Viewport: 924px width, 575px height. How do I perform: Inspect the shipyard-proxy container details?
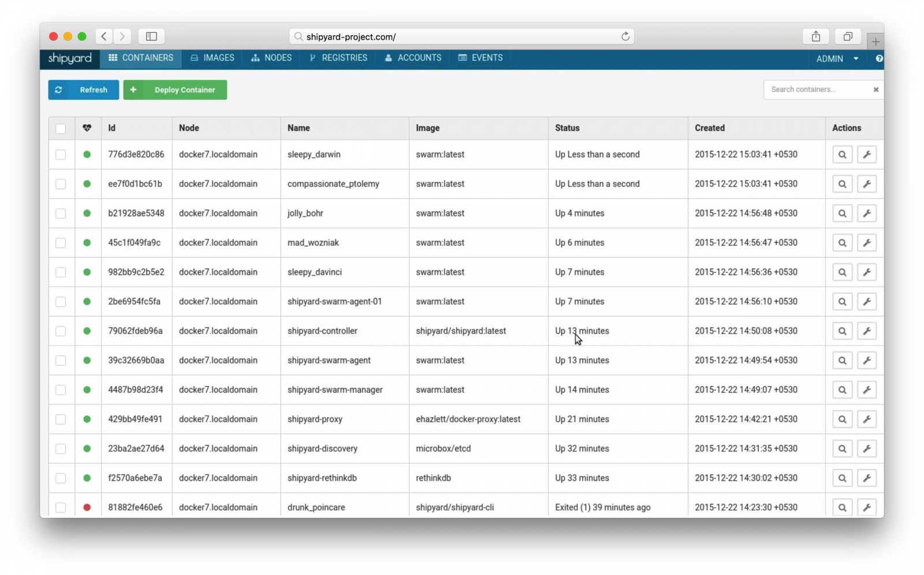[x=842, y=419]
